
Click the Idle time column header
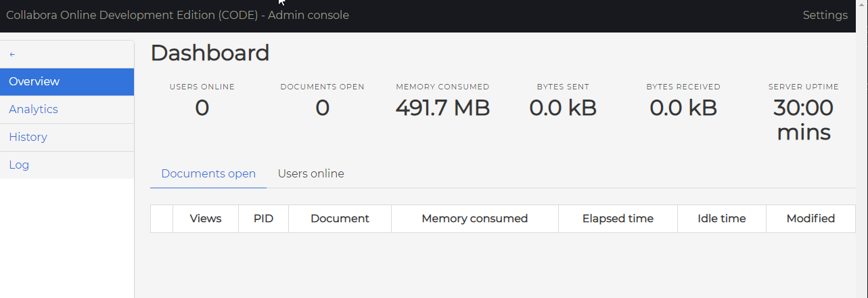(721, 219)
